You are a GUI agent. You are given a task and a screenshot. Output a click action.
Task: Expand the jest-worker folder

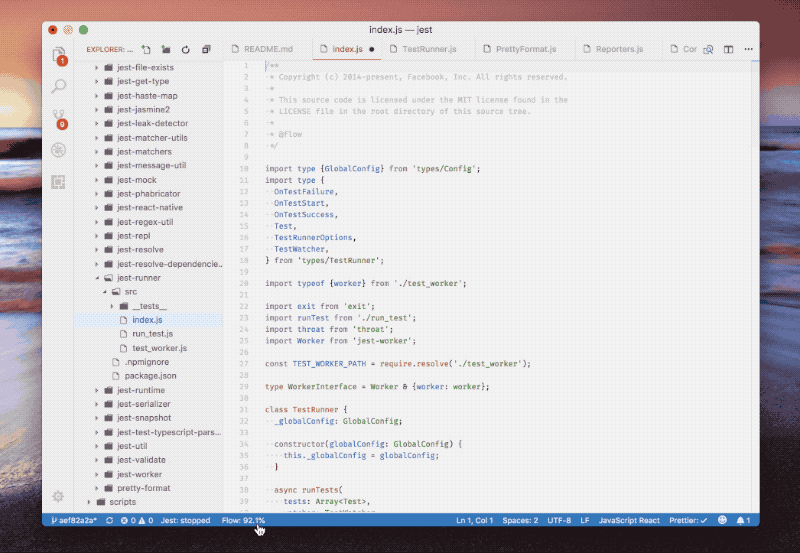(96, 474)
